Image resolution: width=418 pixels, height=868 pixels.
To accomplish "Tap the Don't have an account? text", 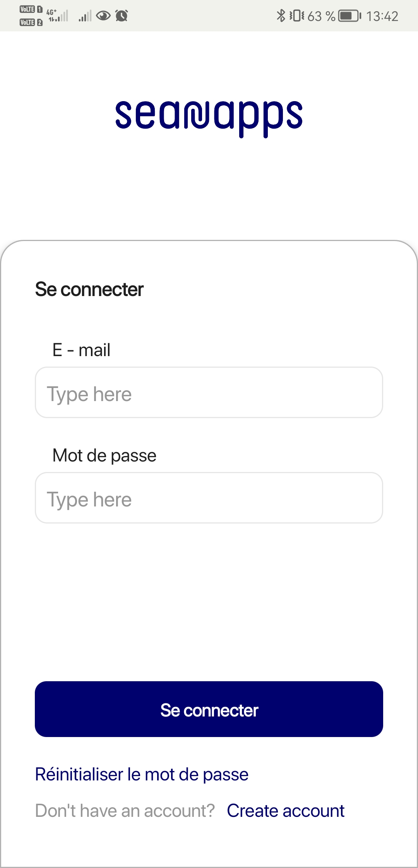I will pos(125,811).
